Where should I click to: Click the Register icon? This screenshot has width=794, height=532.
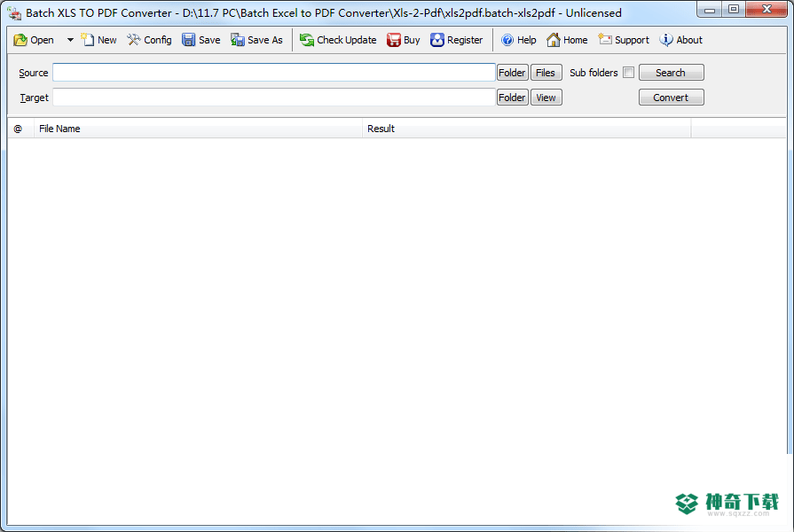pyautogui.click(x=437, y=40)
